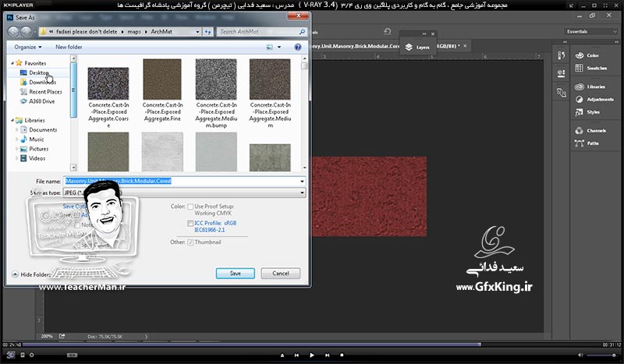Image resolution: width=624 pixels, height=364 pixels.
Task: Open the Swatches panel icon
Action: 580,68
